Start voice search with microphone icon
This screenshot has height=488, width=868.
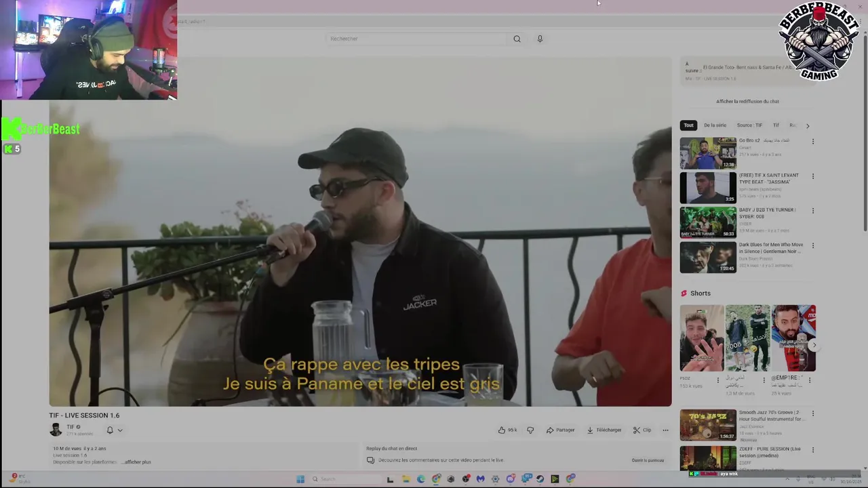click(540, 39)
